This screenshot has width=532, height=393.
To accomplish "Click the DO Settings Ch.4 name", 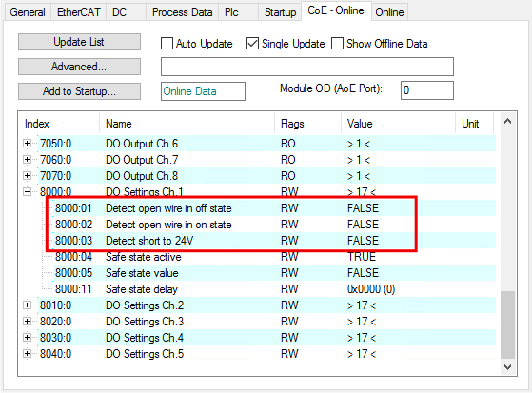I will (145, 338).
